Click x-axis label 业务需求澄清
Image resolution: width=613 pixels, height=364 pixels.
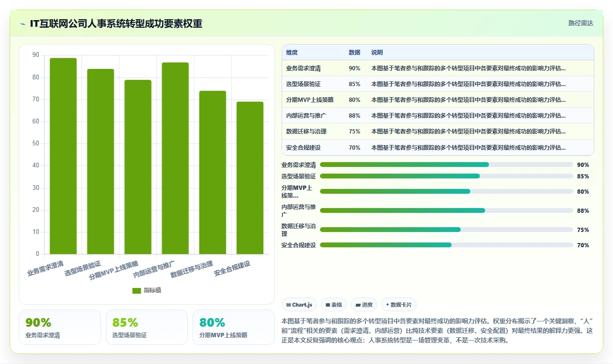(46, 268)
